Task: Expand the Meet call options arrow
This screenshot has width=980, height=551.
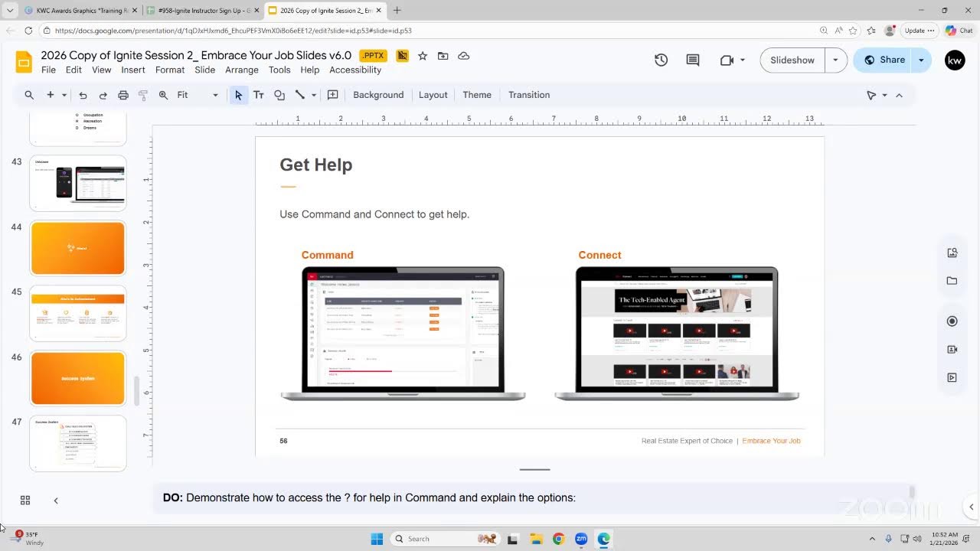Action: [743, 60]
